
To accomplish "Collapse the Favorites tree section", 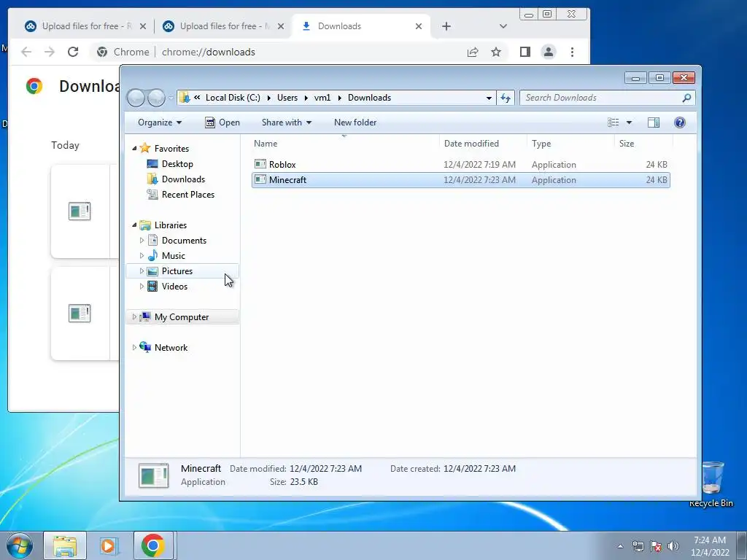I will (134, 148).
